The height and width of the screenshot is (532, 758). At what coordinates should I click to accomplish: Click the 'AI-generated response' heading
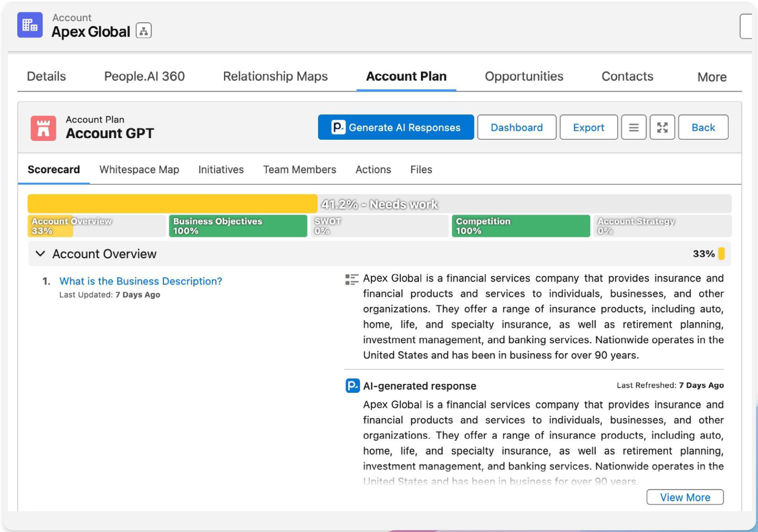coord(420,386)
